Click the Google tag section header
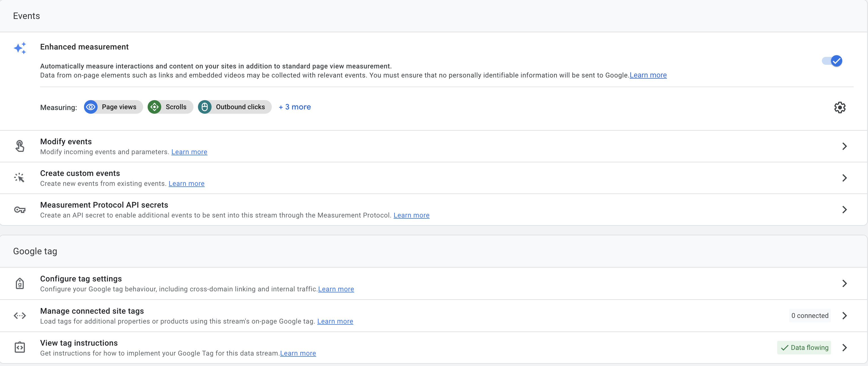This screenshot has width=868, height=366. [35, 251]
